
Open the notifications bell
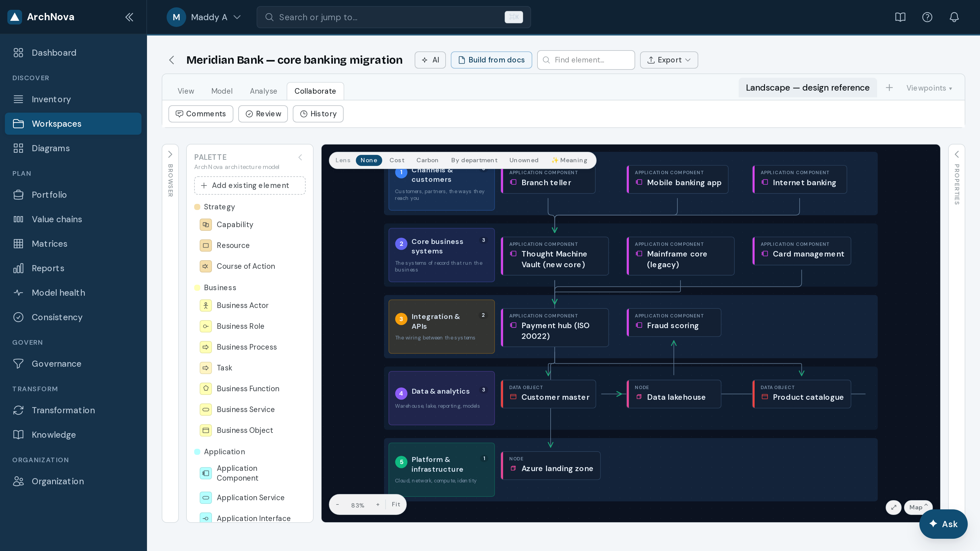(x=954, y=17)
